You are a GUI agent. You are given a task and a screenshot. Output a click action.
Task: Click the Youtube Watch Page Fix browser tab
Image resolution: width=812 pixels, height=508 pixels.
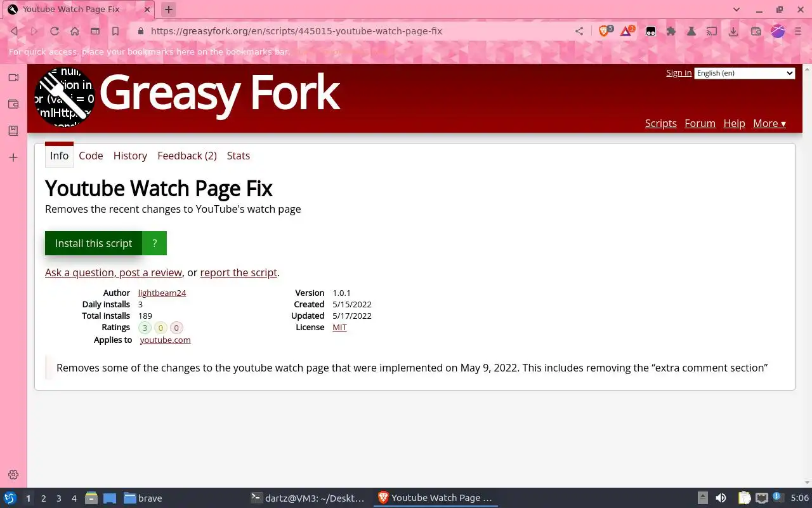pyautogui.click(x=77, y=10)
